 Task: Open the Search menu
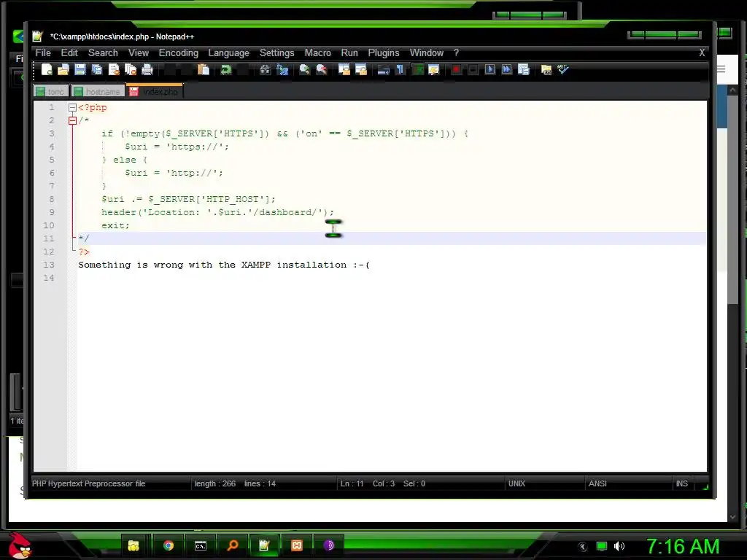pos(103,52)
